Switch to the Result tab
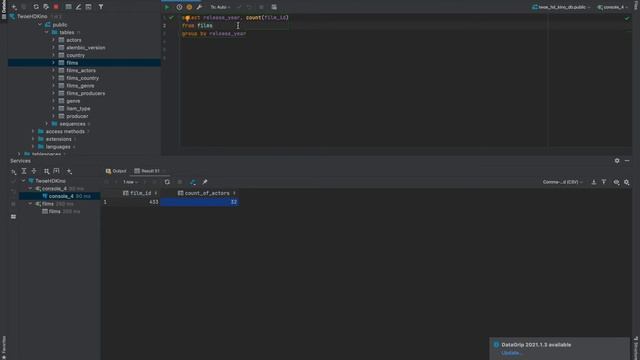Viewport: 640px width, 360px height. (x=149, y=171)
